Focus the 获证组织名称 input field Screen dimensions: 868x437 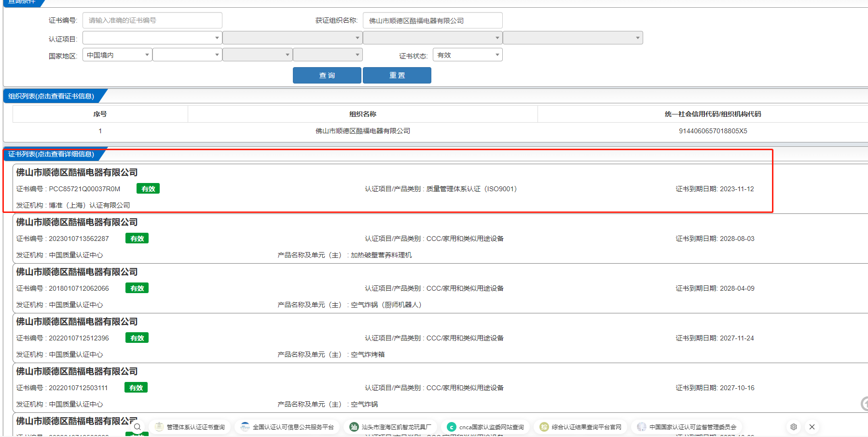[433, 20]
